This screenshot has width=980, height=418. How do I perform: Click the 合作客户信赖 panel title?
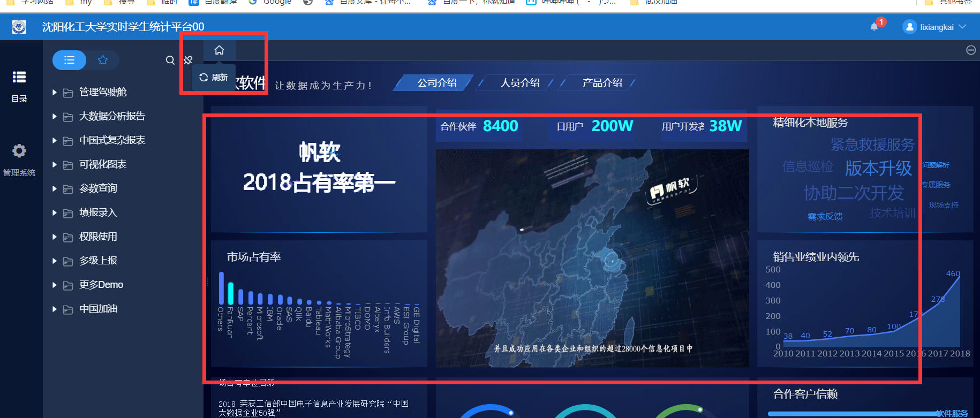805,394
